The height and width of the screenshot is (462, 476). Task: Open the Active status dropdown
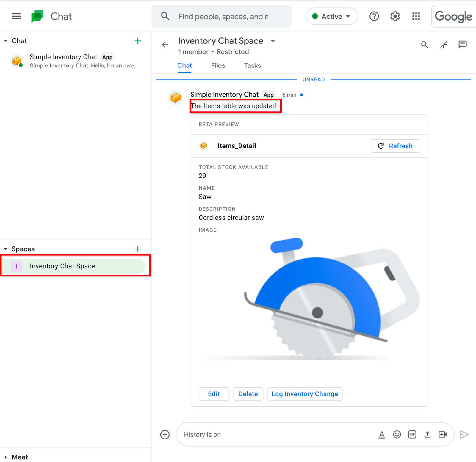coord(332,16)
